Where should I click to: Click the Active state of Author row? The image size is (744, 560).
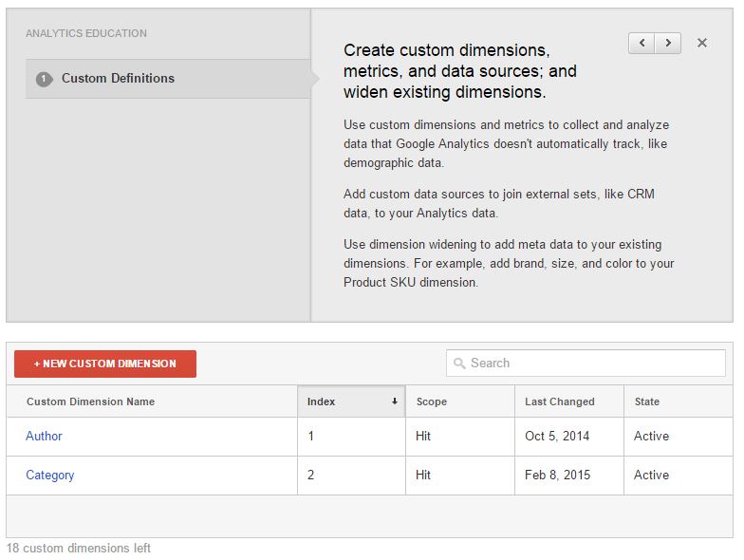651,437
